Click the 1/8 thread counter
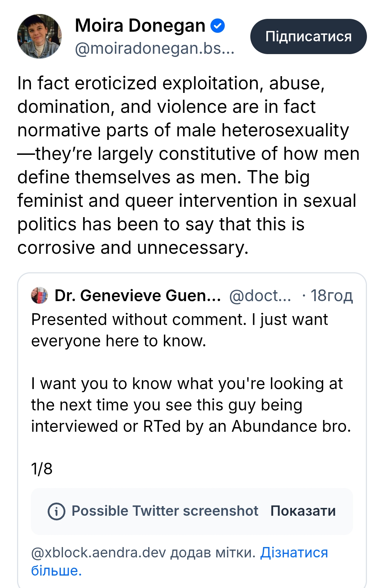This screenshot has width=384, height=588. (x=42, y=469)
